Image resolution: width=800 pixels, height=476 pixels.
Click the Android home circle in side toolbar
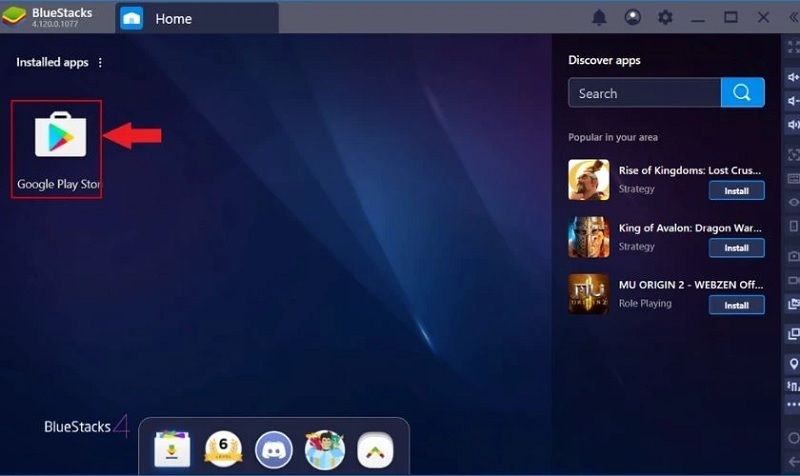(x=793, y=438)
